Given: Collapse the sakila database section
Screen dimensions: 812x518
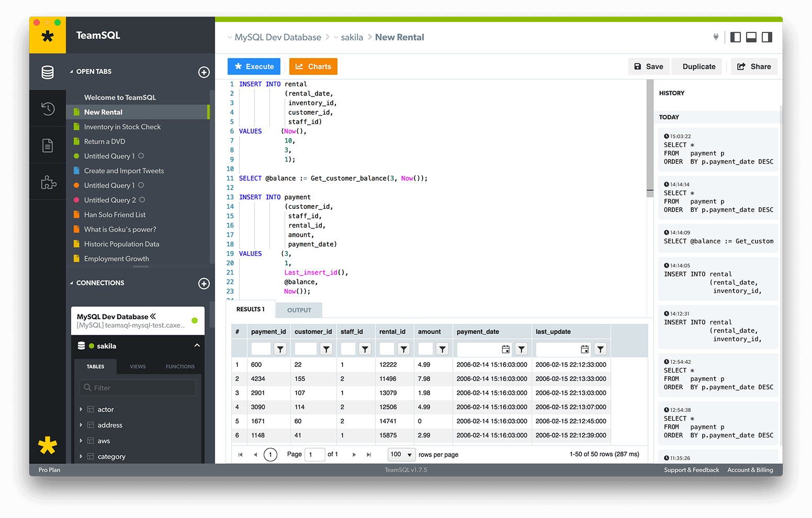Looking at the screenshot, I should [x=197, y=346].
